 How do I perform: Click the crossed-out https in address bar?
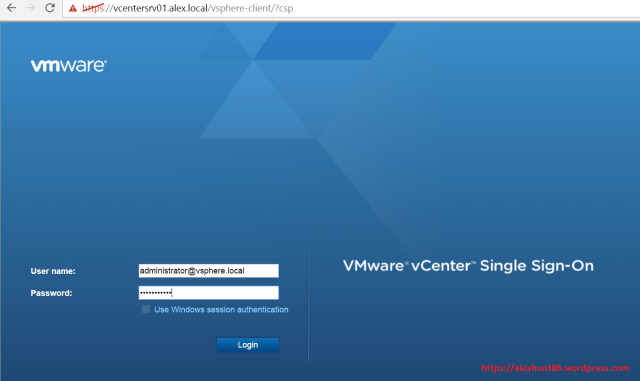93,8
